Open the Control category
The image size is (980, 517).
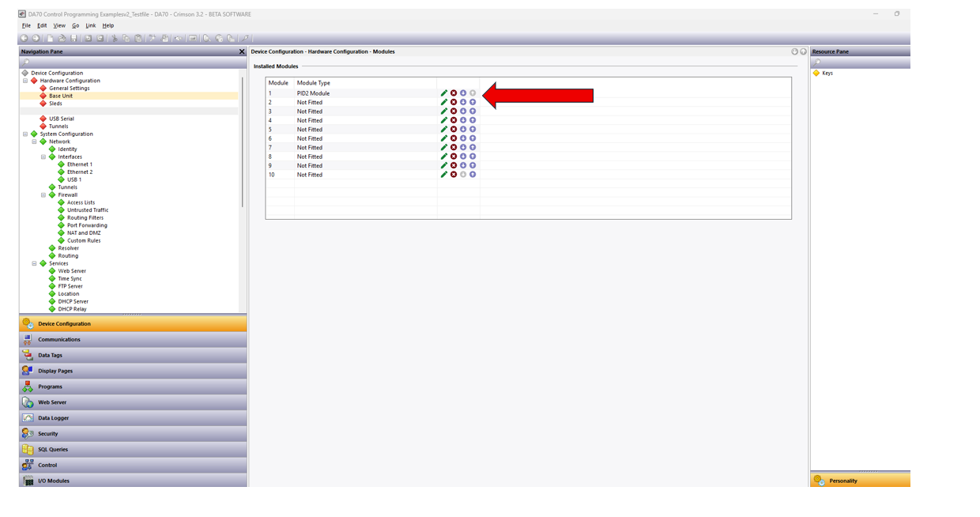(x=133, y=465)
